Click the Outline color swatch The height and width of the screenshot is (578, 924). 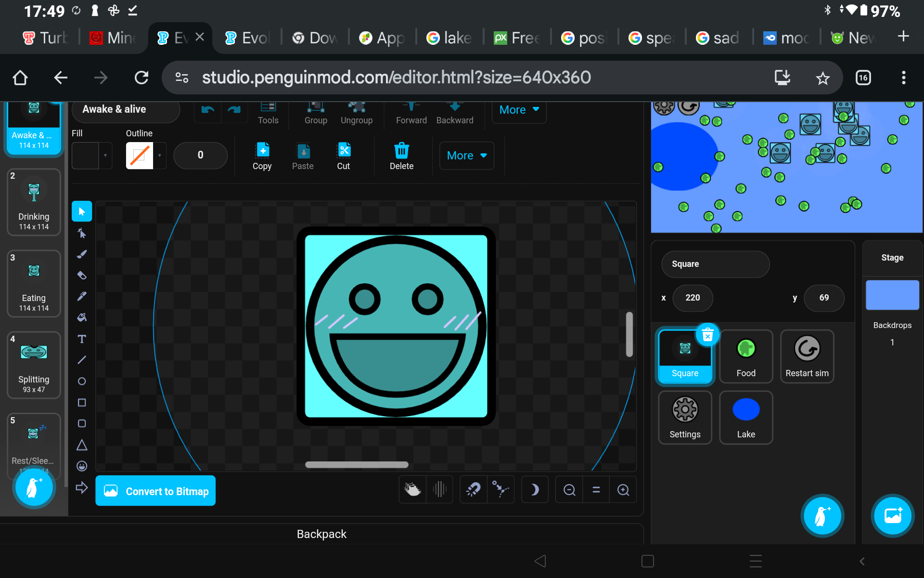[140, 156]
